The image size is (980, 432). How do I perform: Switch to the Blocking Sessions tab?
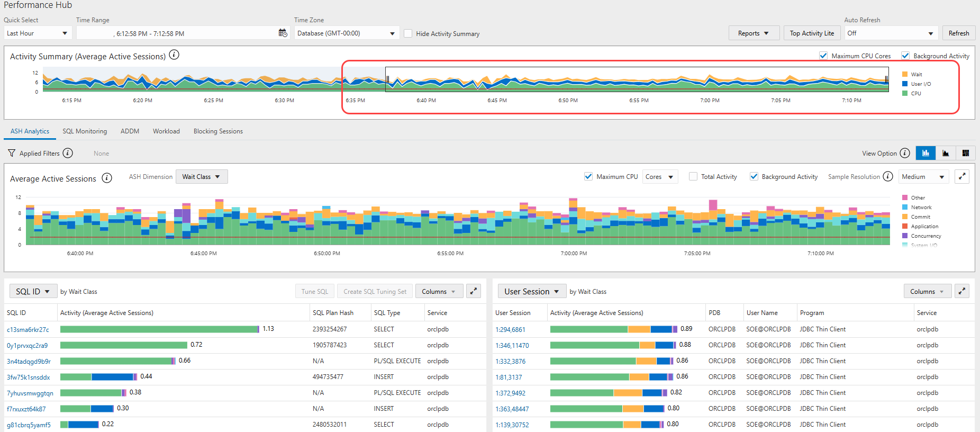218,131
